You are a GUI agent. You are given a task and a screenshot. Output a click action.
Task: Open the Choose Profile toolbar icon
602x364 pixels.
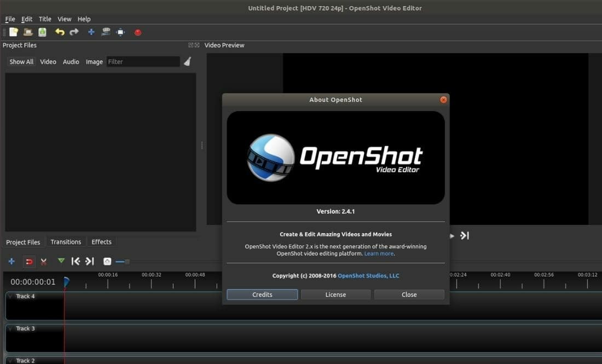click(106, 32)
